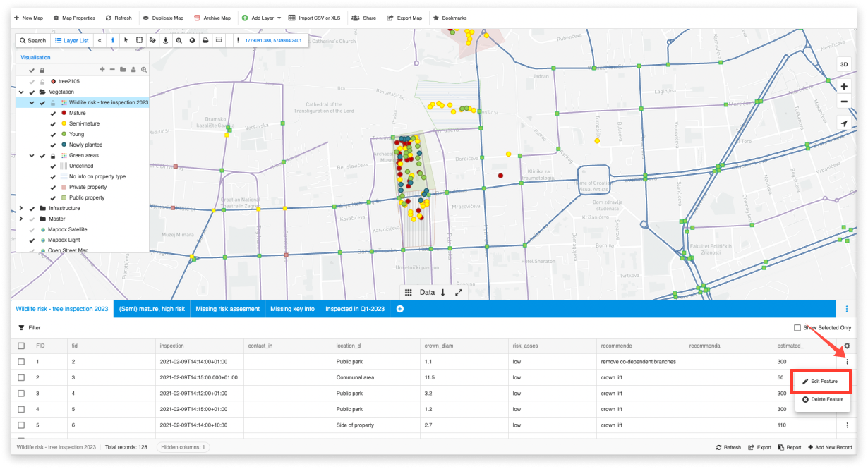The height and width of the screenshot is (469, 868).
Task: Click the red color swatch beside Mature
Action: tap(64, 113)
